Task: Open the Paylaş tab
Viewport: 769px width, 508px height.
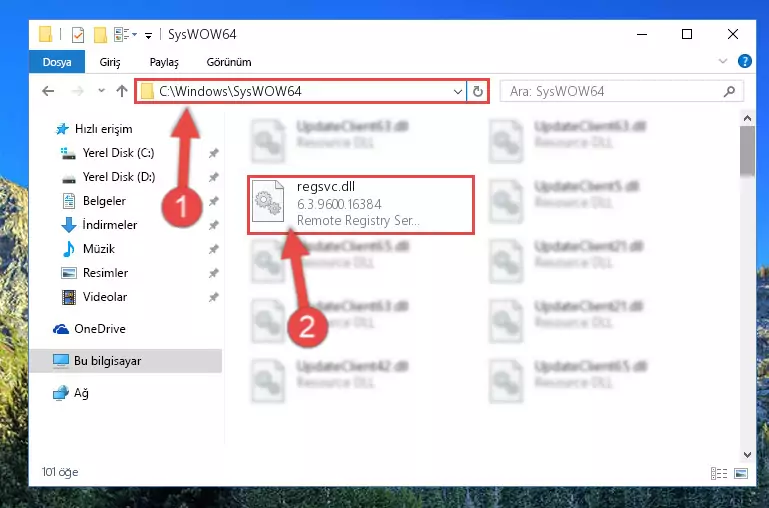Action: tap(164, 62)
